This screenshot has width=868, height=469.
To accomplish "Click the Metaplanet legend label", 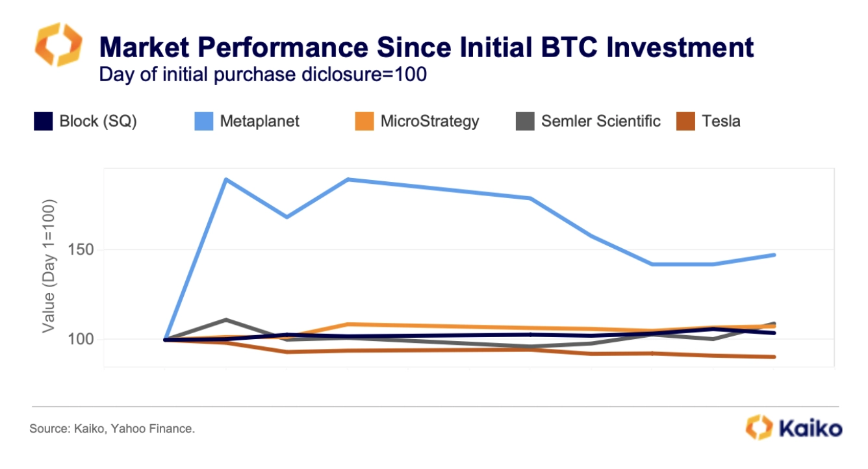I will coord(260,121).
